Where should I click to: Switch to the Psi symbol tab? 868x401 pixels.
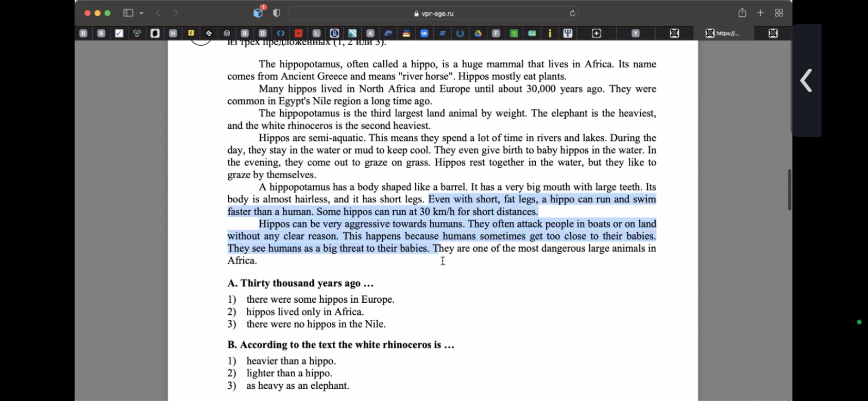(x=568, y=33)
